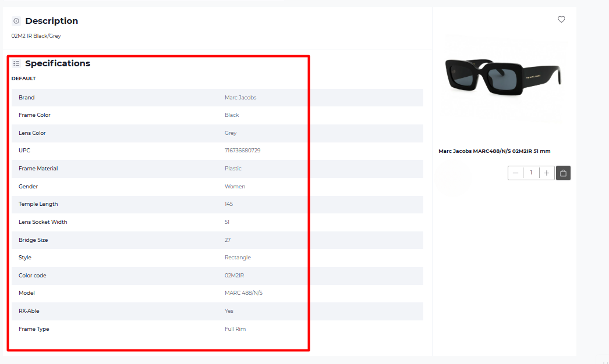This screenshot has height=364, width=609.
Task: Select the text 02M2 IR Black/Grey
Action: 36,35
